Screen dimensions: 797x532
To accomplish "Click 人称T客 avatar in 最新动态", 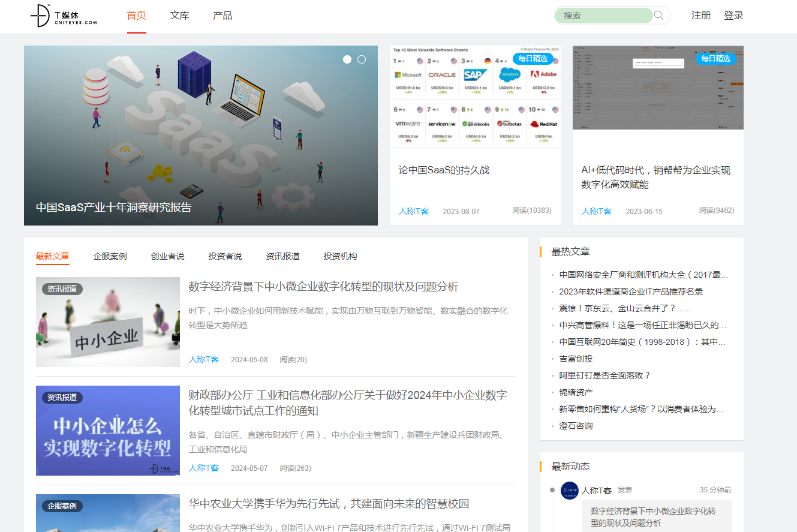I will [570, 491].
